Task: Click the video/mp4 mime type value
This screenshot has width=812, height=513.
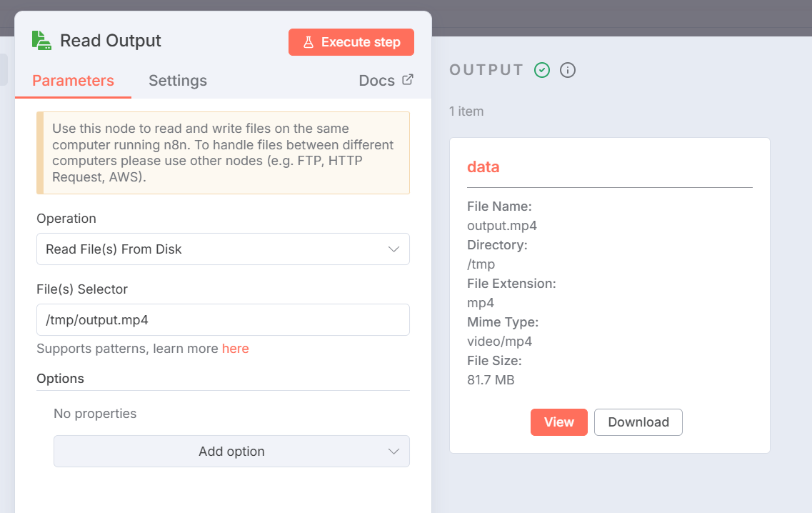Action: pos(499,342)
